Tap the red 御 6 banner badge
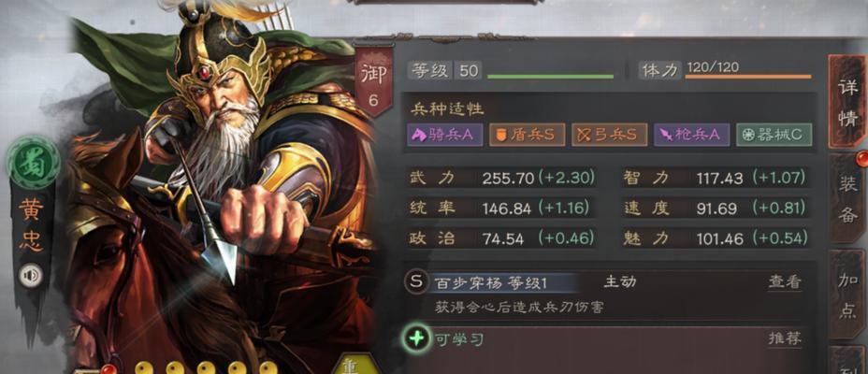Screen dimensions: 868x374 373,80
